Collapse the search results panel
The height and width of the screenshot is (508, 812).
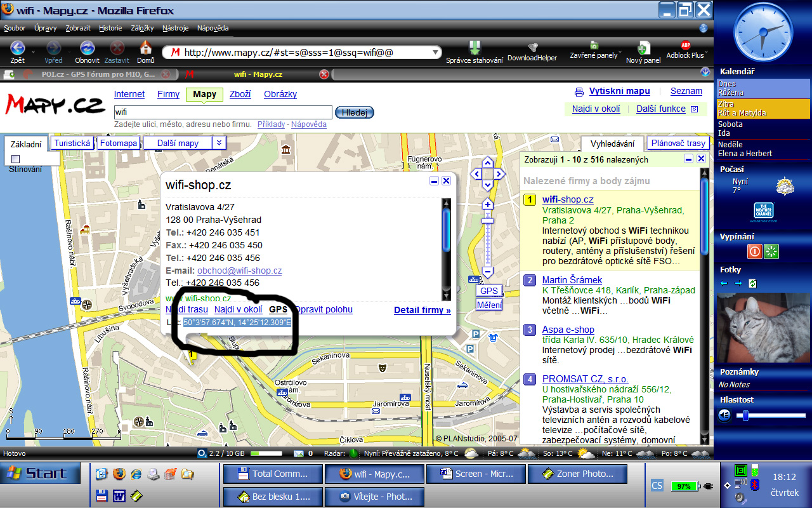tap(689, 159)
